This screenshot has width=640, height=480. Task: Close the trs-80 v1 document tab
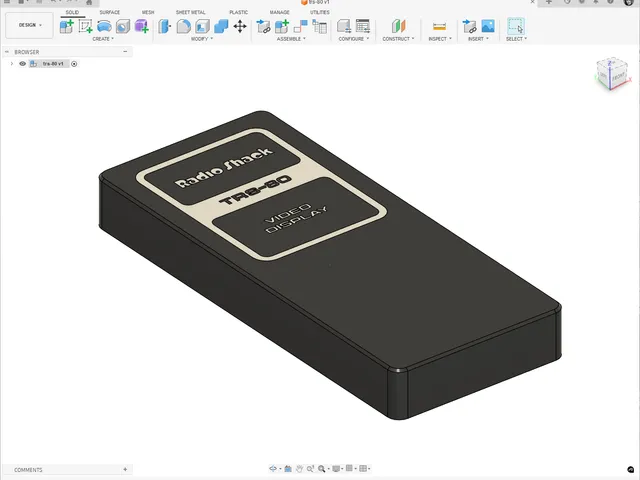532,2
